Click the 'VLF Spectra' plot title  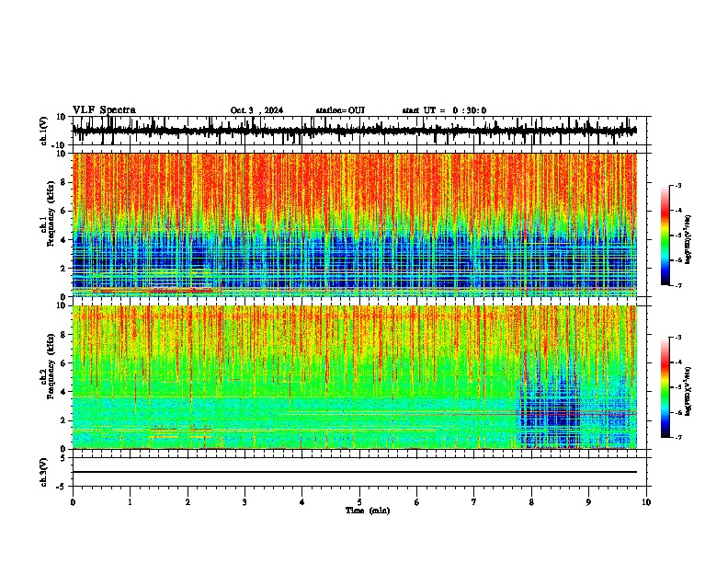(x=104, y=110)
